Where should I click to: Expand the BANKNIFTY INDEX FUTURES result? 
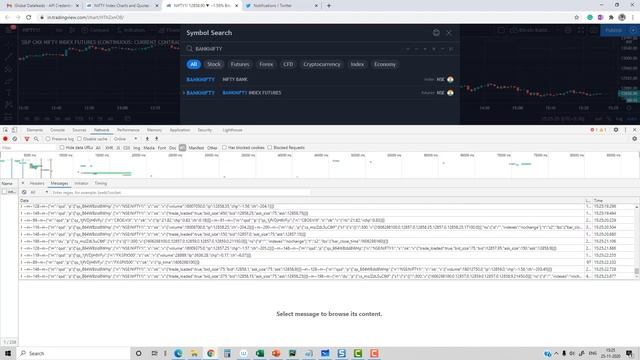pyautogui.click(x=184, y=93)
